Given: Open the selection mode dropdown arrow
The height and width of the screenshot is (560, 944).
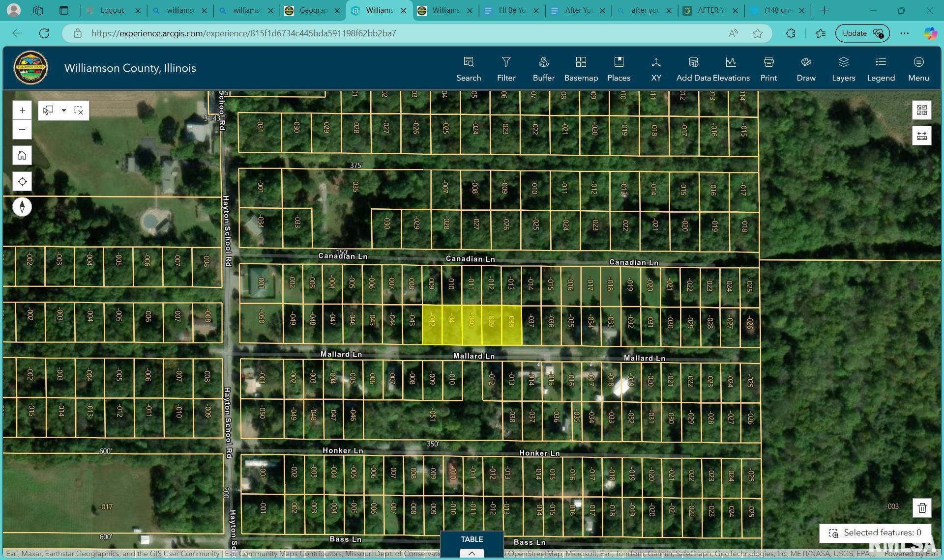Looking at the screenshot, I should pos(64,111).
